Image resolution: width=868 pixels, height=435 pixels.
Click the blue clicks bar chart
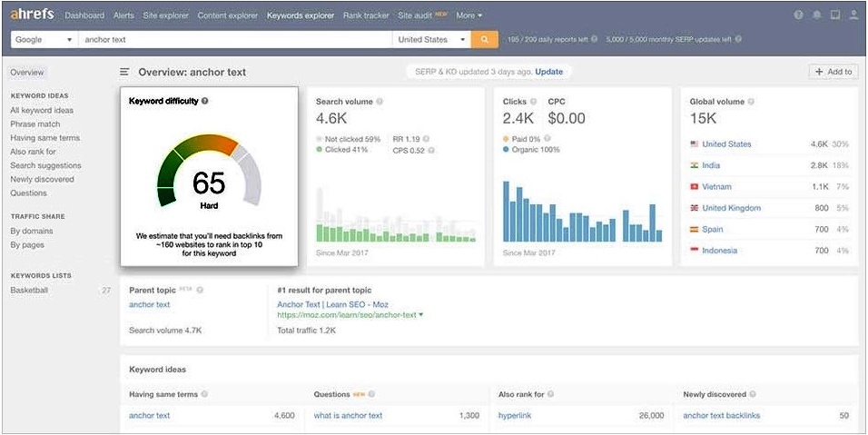582,211
